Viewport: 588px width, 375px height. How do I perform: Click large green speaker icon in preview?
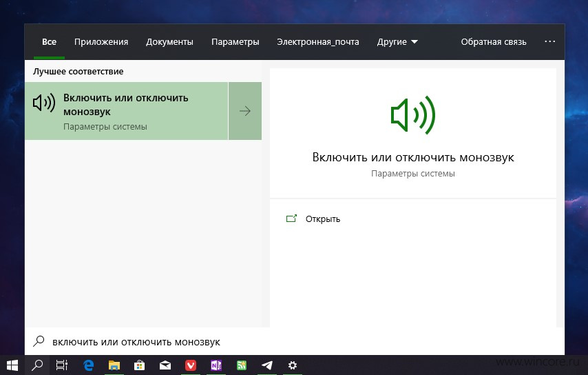(x=412, y=115)
